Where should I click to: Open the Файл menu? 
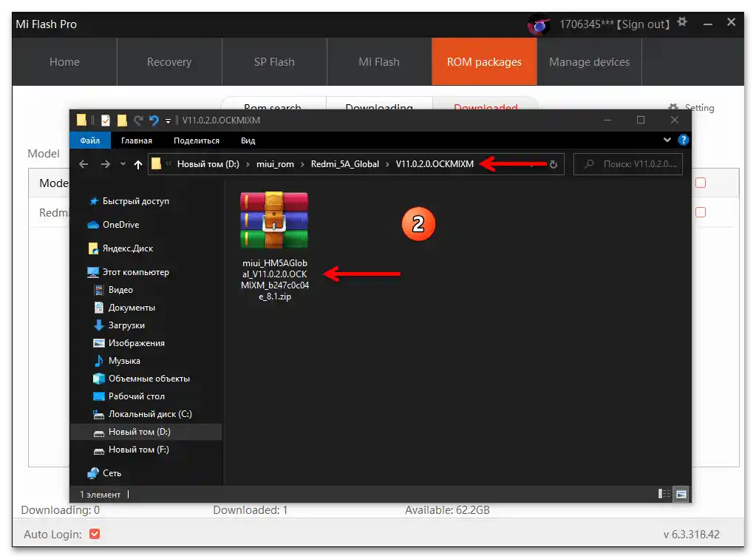(90, 140)
